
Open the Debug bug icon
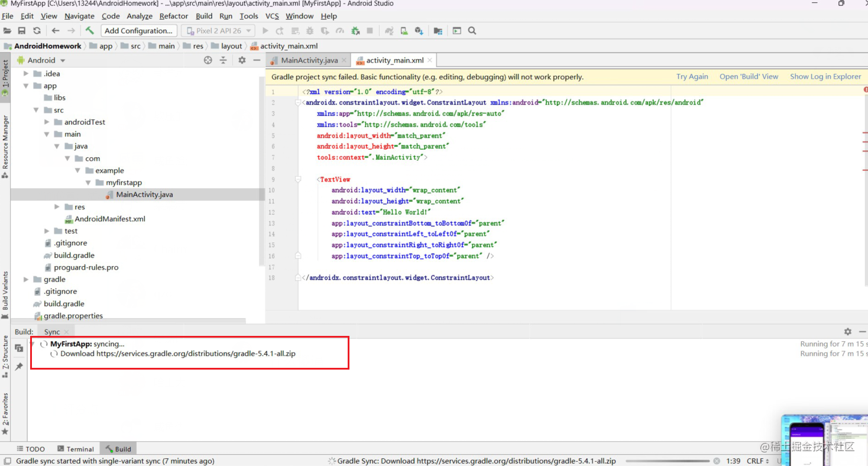(x=310, y=30)
